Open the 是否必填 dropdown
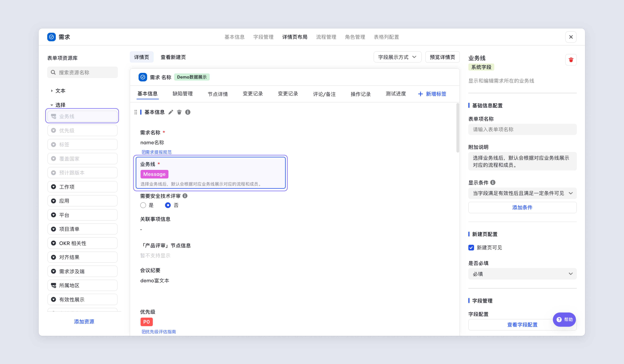 click(522, 274)
